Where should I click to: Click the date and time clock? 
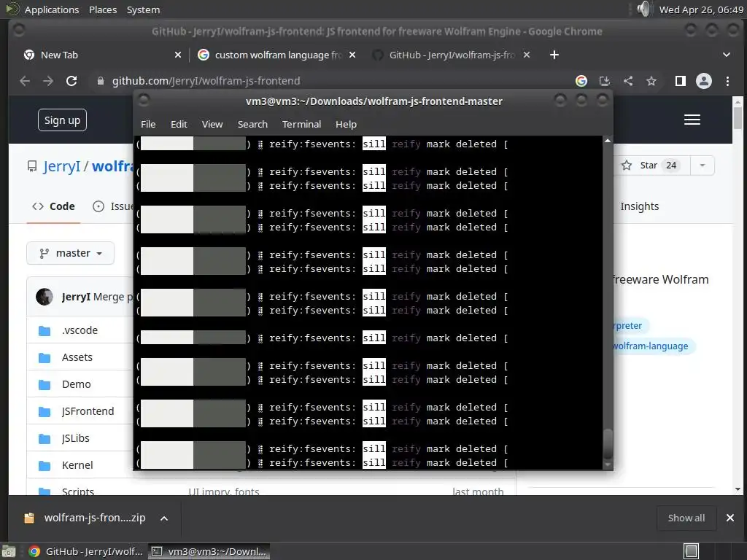point(701,9)
